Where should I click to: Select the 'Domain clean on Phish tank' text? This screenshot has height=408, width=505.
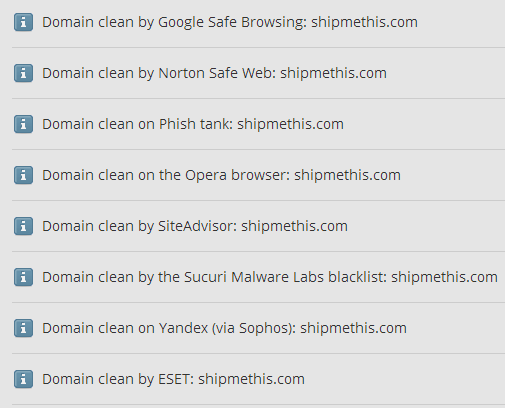click(137, 124)
